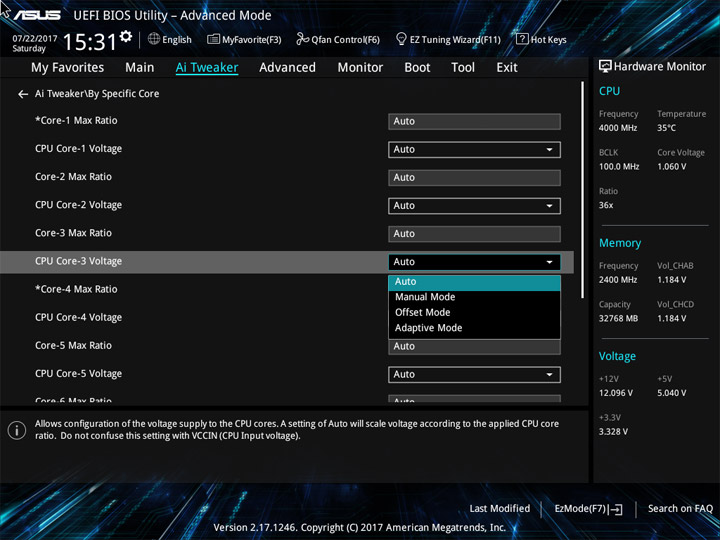Click the back arrow beside Ai Tweaker path
This screenshot has height=540, width=720.
point(23,94)
